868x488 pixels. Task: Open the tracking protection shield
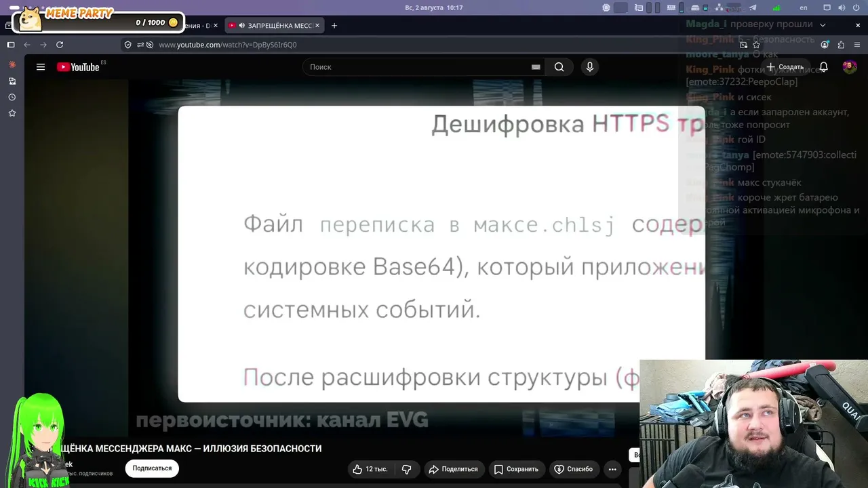pos(127,45)
